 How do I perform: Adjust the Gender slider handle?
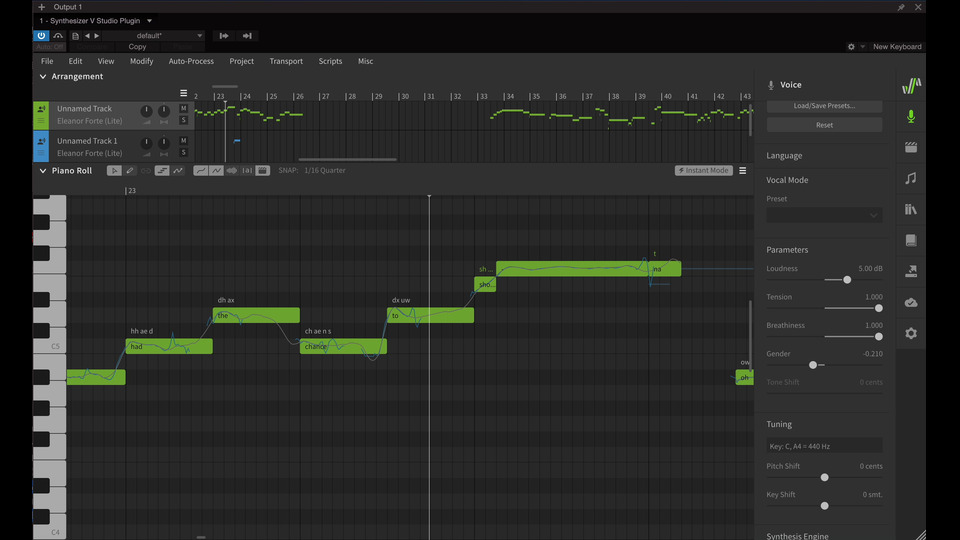pos(813,365)
